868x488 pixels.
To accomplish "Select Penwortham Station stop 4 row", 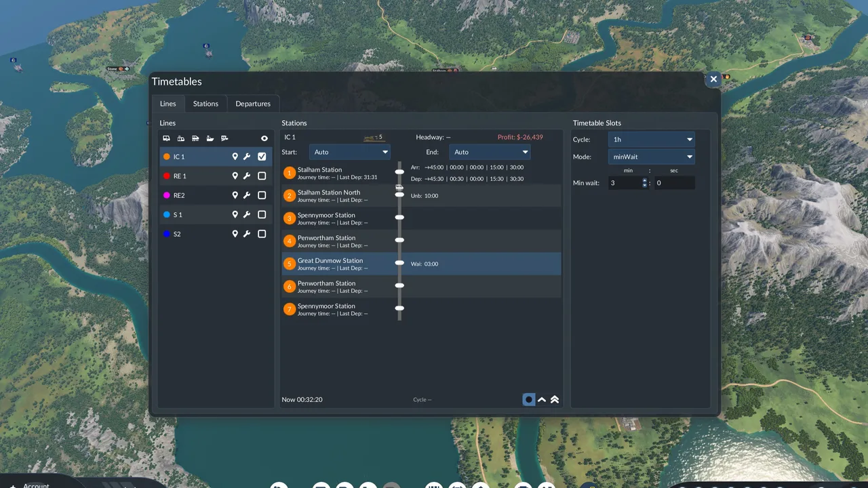I will pyautogui.click(x=421, y=241).
